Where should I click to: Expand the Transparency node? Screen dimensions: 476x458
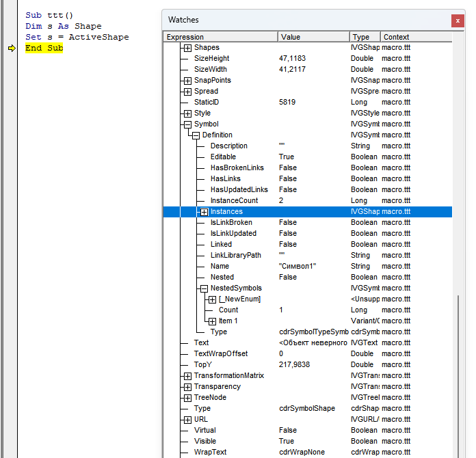pyautogui.click(x=187, y=387)
